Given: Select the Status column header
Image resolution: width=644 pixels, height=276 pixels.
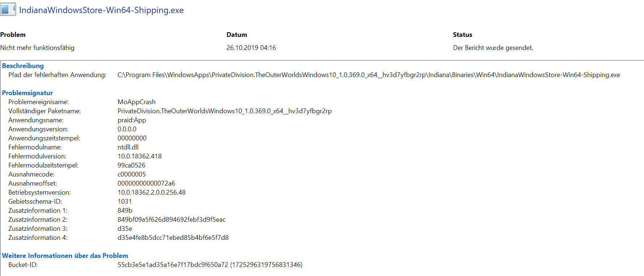Looking at the screenshot, I should pos(462,35).
